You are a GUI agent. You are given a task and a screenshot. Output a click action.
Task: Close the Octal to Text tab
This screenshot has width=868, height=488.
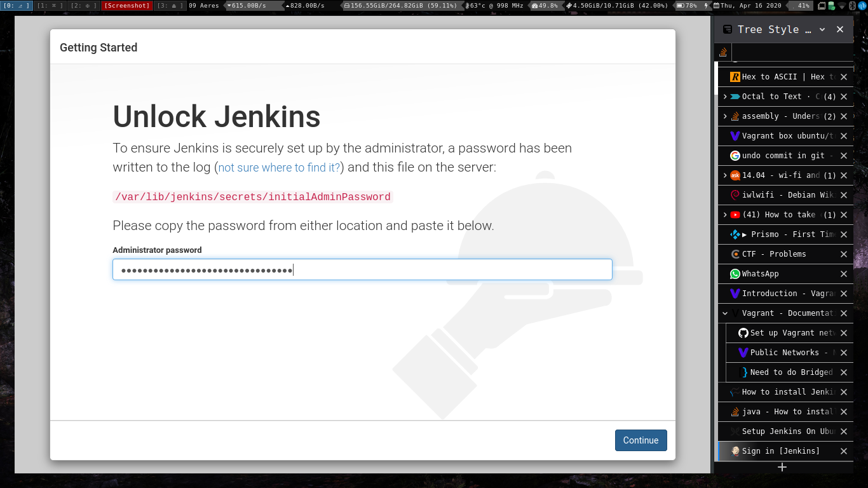(x=844, y=97)
